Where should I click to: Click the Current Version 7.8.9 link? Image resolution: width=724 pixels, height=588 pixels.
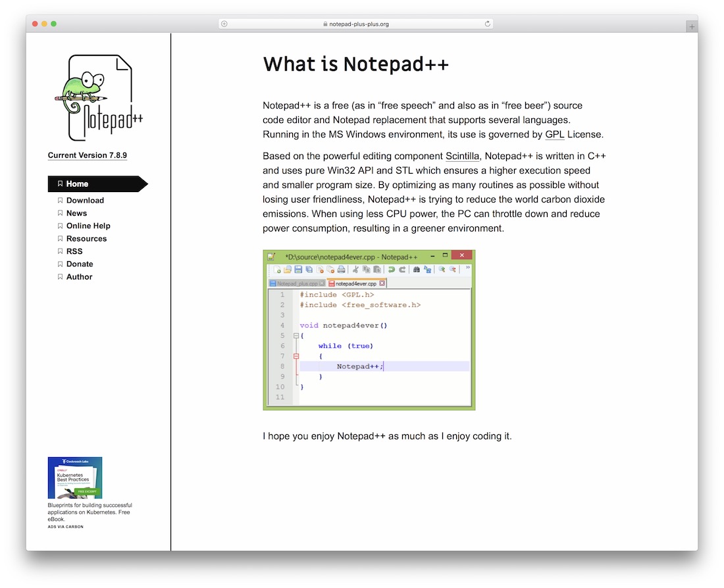click(x=88, y=155)
